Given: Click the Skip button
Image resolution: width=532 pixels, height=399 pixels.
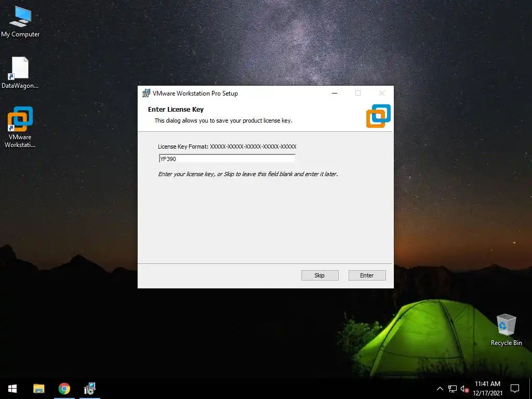Looking at the screenshot, I should [320, 275].
